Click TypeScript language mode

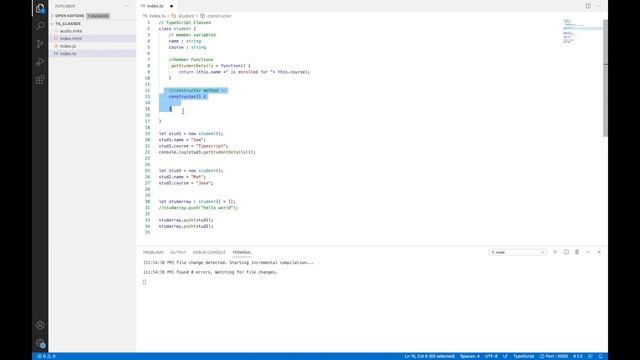pyautogui.click(x=524, y=356)
